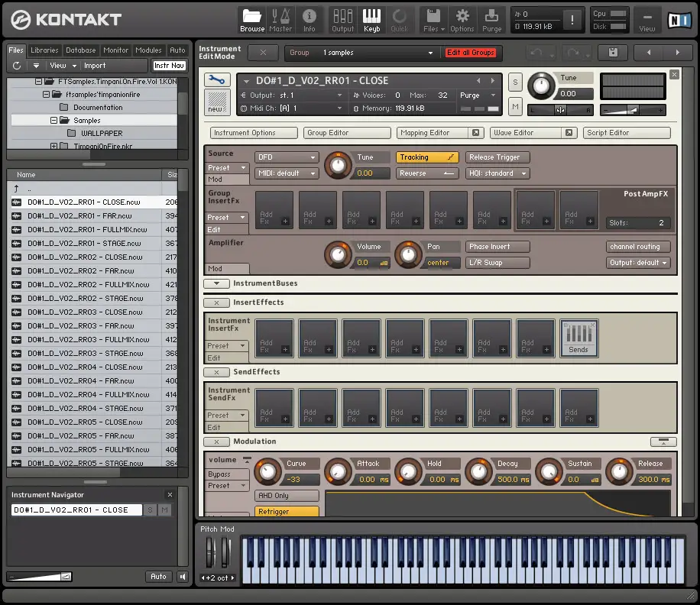700x605 pixels.
Task: Go to next instrument with right arrow
Action: pos(678,53)
